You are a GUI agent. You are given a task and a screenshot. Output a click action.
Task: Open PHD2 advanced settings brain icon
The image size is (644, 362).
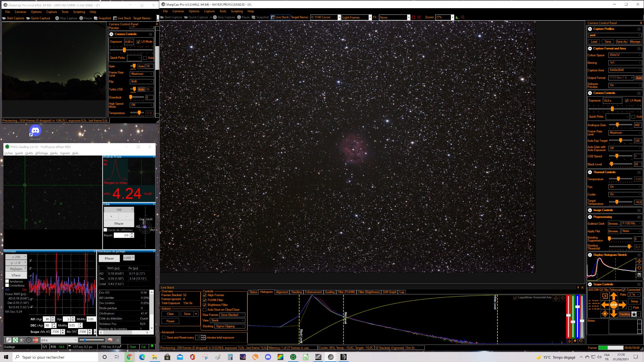coord(110,340)
